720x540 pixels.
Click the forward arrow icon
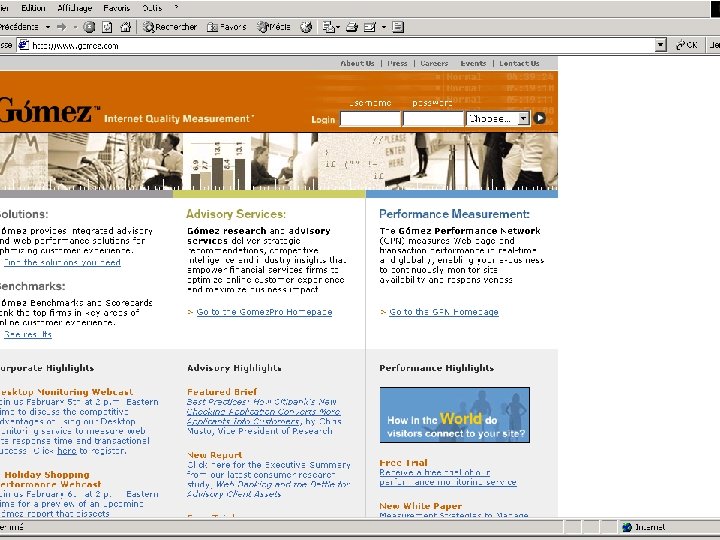[x=61, y=27]
